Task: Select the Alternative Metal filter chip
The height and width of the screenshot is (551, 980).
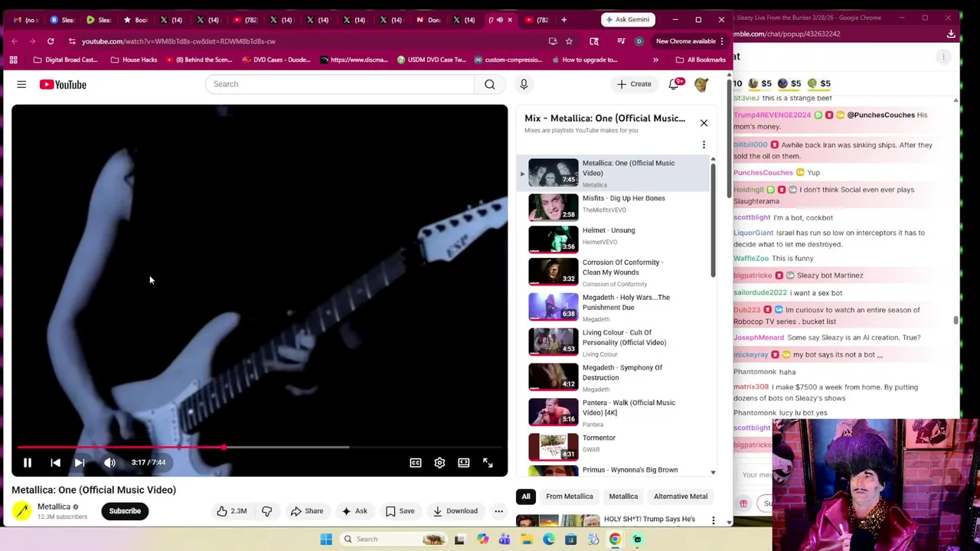Action: 681,497
